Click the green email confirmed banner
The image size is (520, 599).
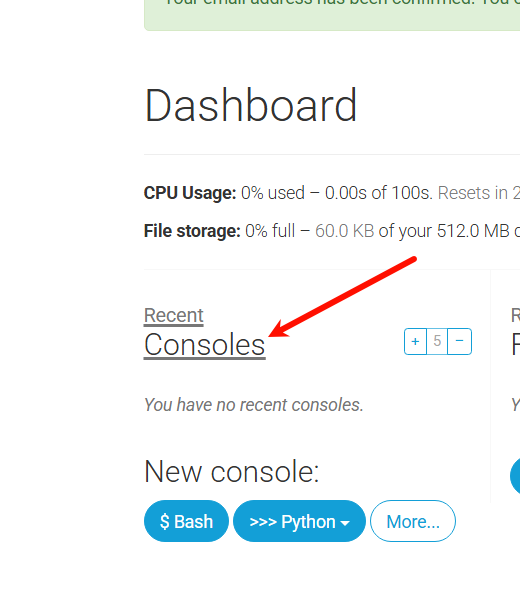(332, 15)
